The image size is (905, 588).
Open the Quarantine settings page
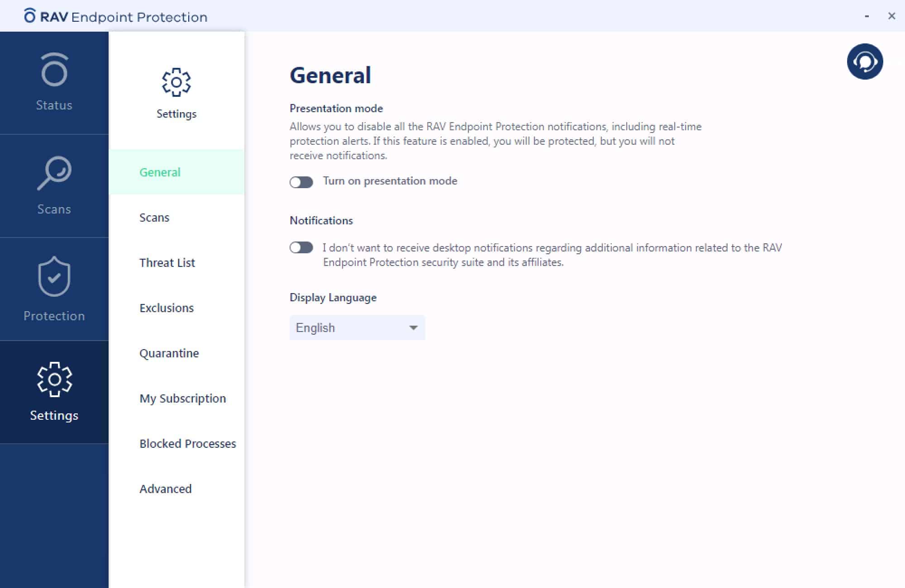(x=176, y=353)
